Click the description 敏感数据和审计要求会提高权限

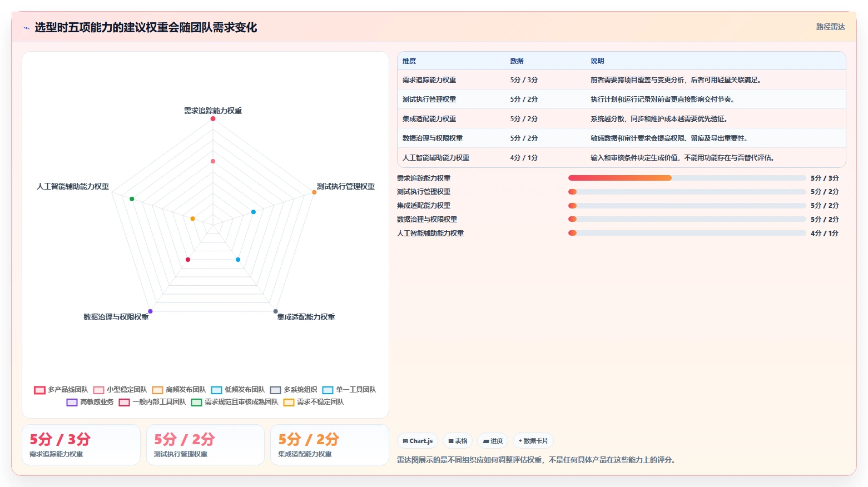[x=669, y=138]
